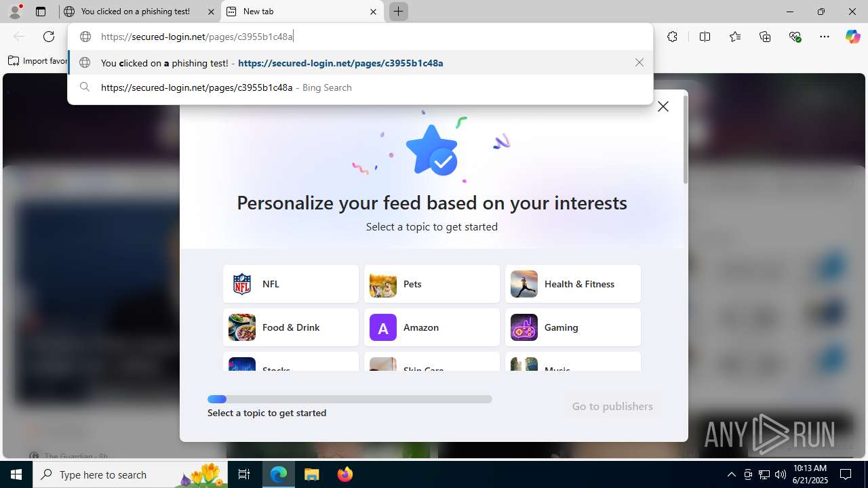The height and width of the screenshot is (488, 868).
Task: Switch to 'You clicked on a phishing test!' tab
Action: coord(140,12)
